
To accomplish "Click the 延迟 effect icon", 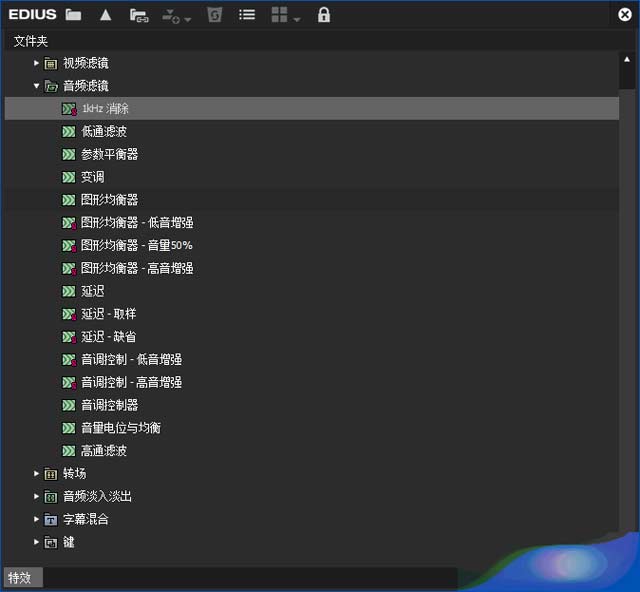I will pyautogui.click(x=69, y=291).
